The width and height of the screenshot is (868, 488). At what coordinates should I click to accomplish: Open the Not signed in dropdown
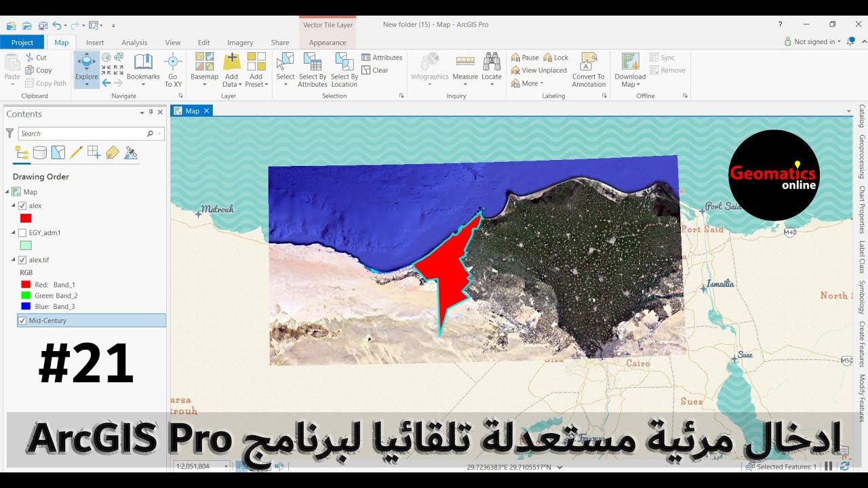(x=812, y=41)
